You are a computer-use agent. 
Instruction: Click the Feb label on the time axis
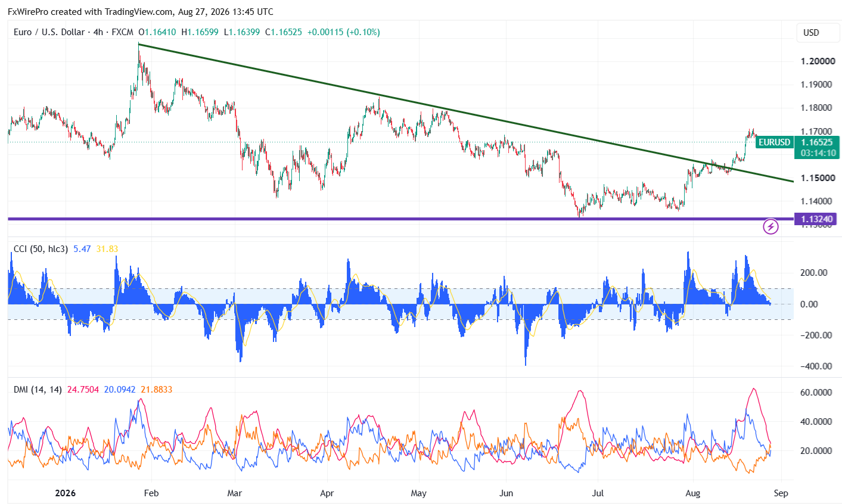tap(151, 493)
